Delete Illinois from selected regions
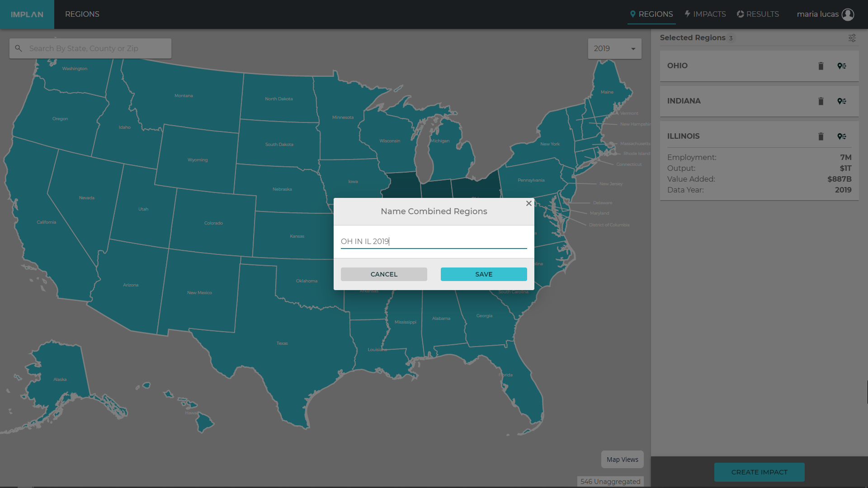The image size is (868, 488). tap(821, 136)
